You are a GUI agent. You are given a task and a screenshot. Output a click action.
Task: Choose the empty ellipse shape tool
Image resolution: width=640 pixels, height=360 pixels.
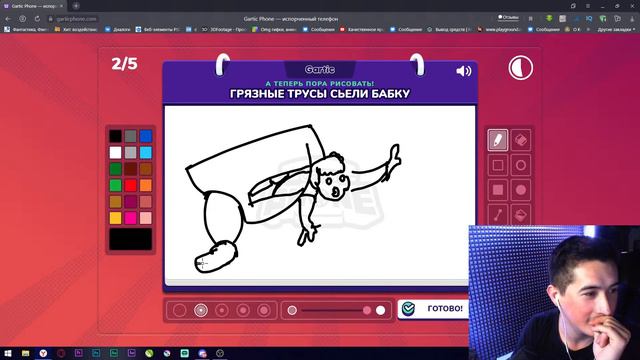click(x=520, y=165)
